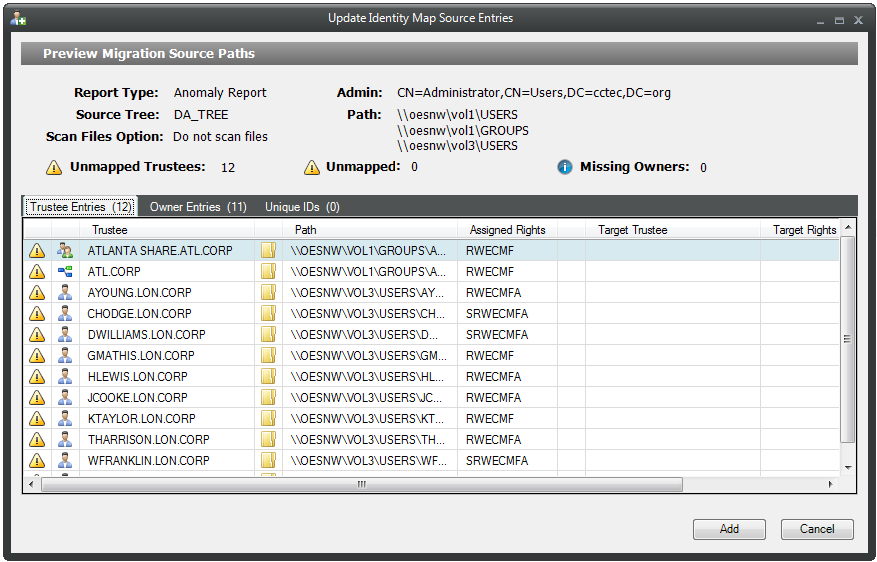Select the WFRANKLIN.LON.CORP trustee
The height and width of the screenshot is (562, 877).
click(148, 460)
